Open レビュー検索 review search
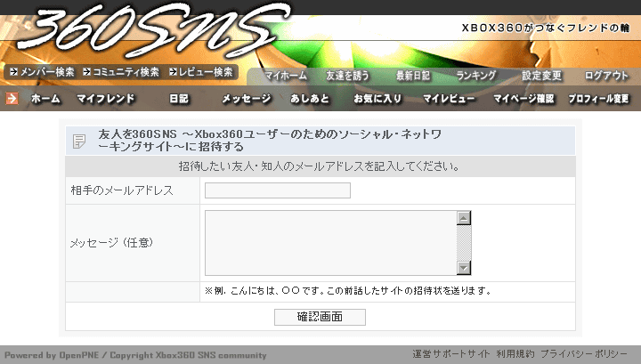Image resolution: width=641 pixels, height=364 pixels. pos(206,72)
